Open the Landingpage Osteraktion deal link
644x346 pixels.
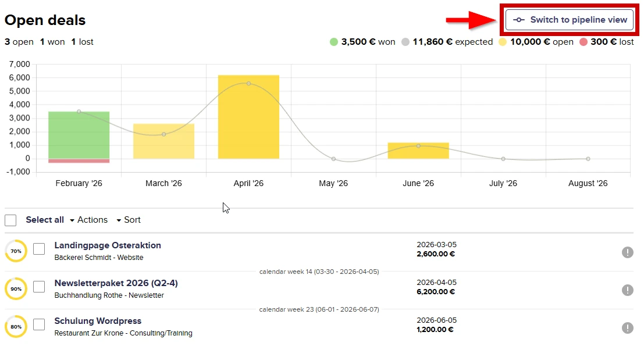coord(108,245)
